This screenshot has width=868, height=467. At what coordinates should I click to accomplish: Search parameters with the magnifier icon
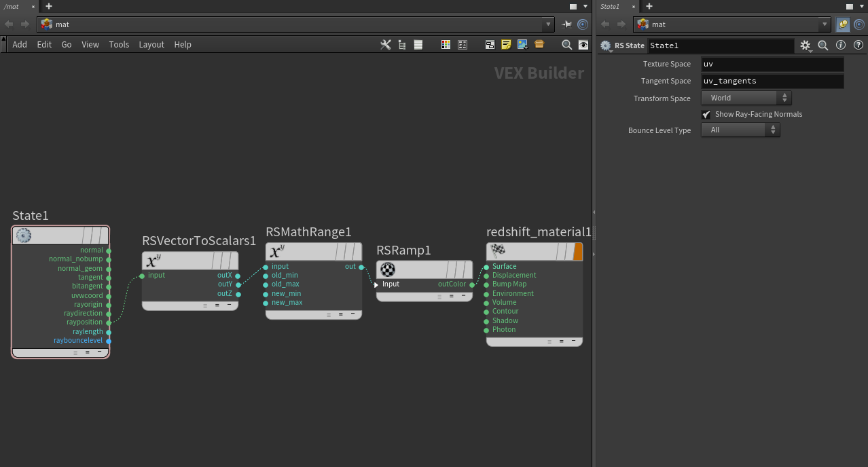823,45
